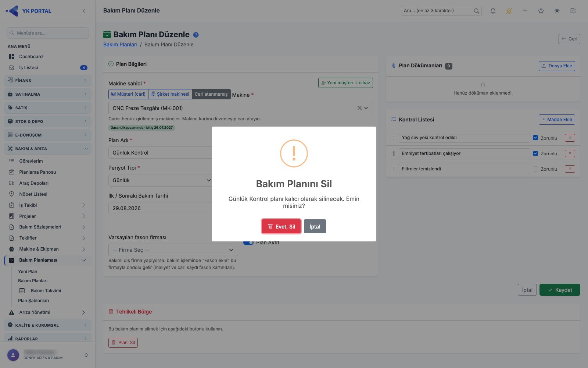The width and height of the screenshot is (588, 368).
Task: Toggle the light/dark theme sun icon
Action: click(x=557, y=11)
